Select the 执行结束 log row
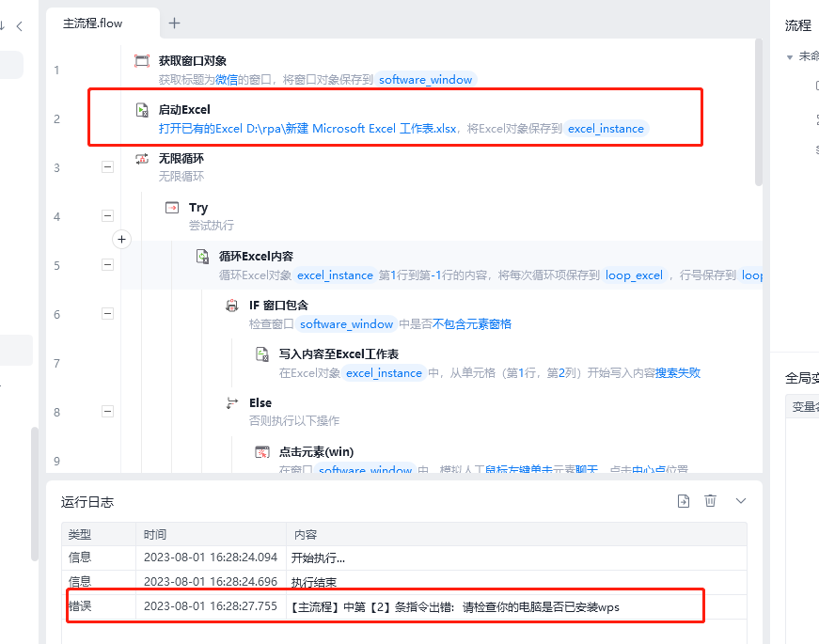 (x=404, y=582)
